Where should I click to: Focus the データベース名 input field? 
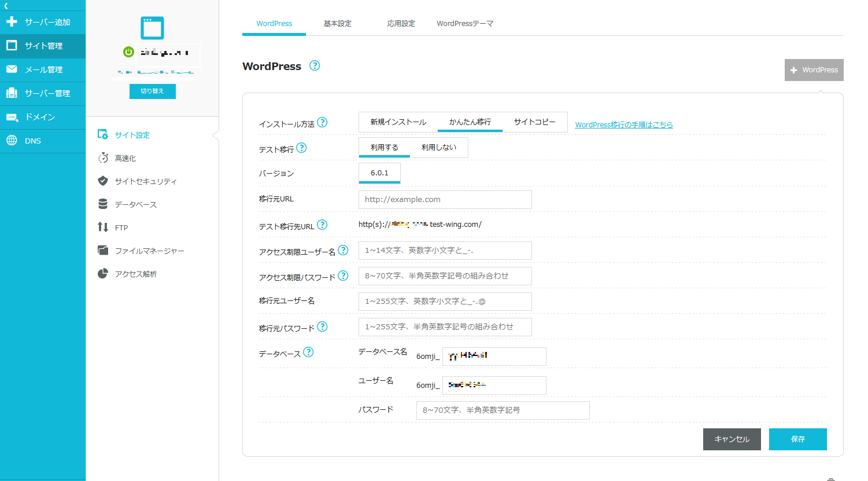[x=494, y=357]
